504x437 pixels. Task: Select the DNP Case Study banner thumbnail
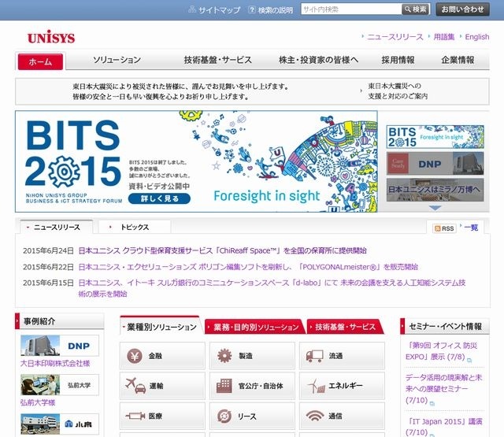click(435, 164)
